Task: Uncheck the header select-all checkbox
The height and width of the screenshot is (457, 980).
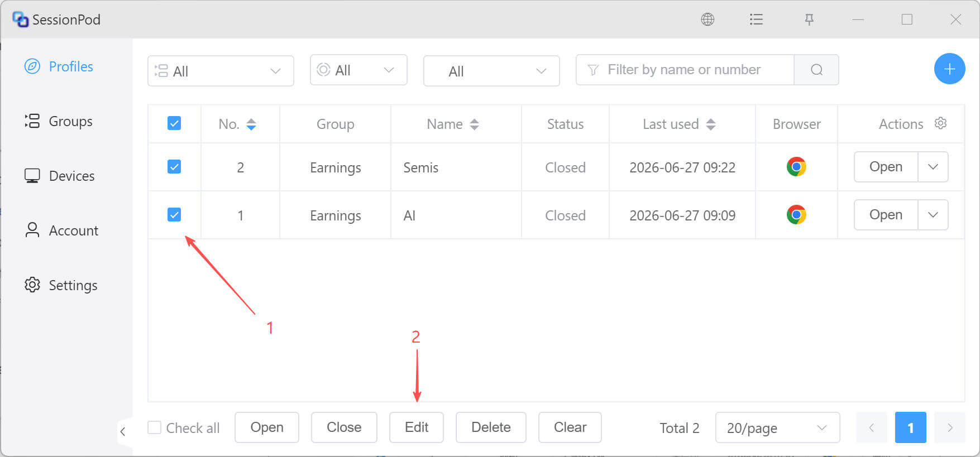Action: pyautogui.click(x=174, y=123)
